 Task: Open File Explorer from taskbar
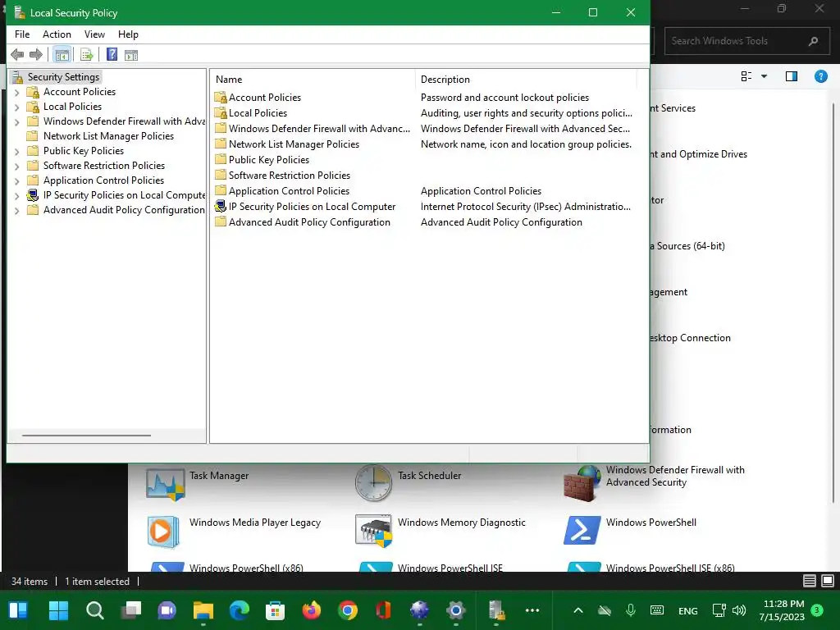pyautogui.click(x=203, y=610)
